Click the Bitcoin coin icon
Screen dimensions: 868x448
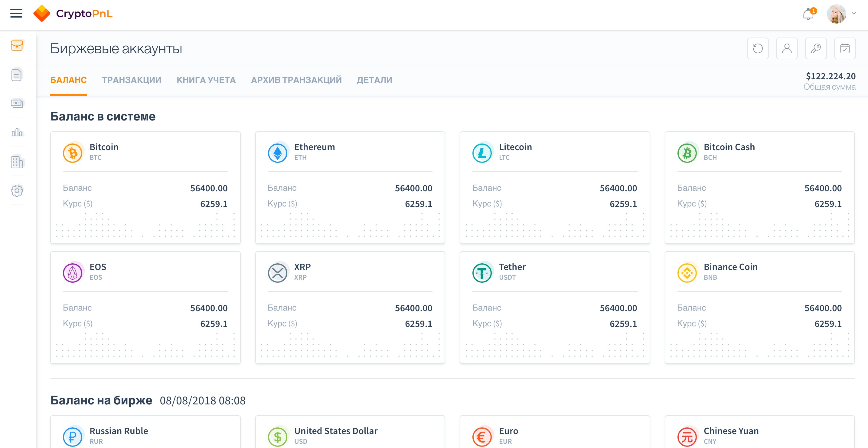click(73, 153)
